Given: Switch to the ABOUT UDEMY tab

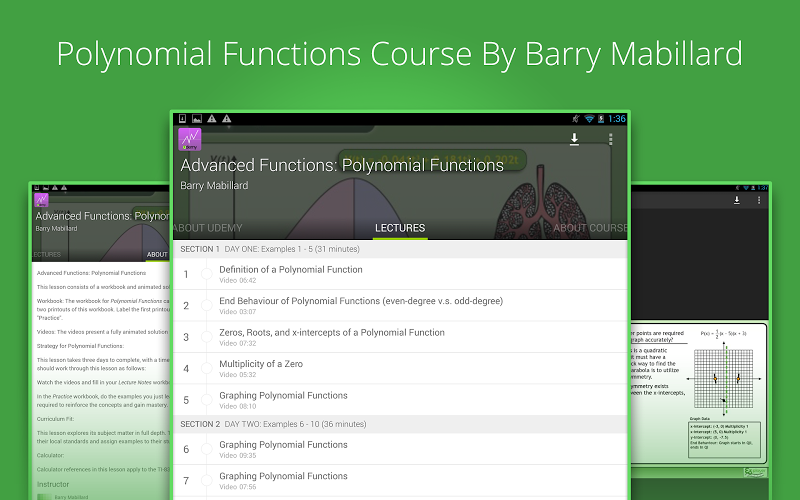Looking at the screenshot, I should pos(208,228).
